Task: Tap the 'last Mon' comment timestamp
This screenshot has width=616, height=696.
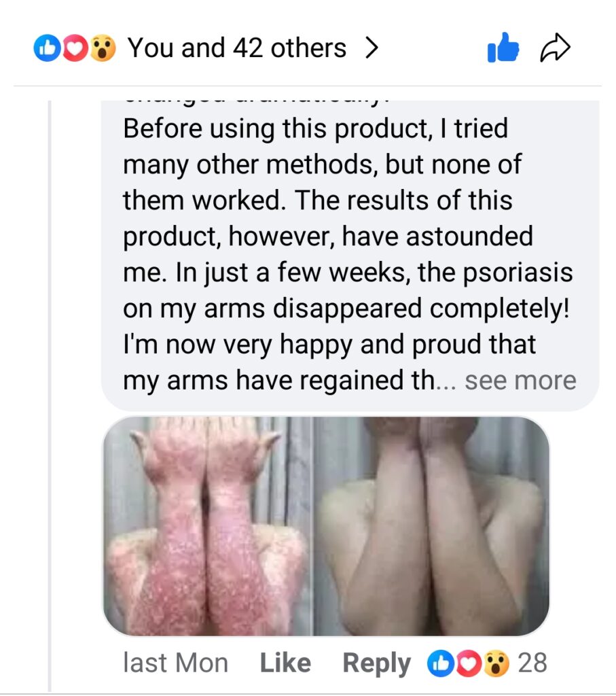Action: click(175, 663)
